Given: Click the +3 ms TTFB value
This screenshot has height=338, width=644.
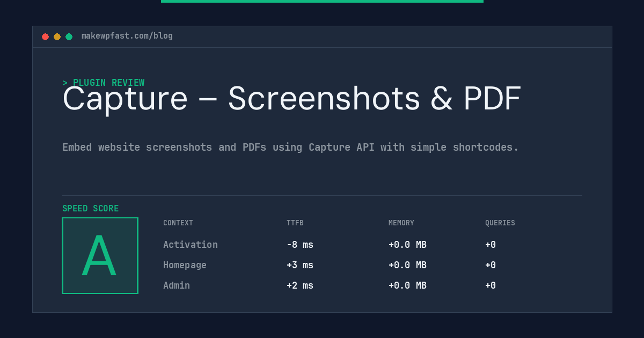Looking at the screenshot, I should point(300,265).
